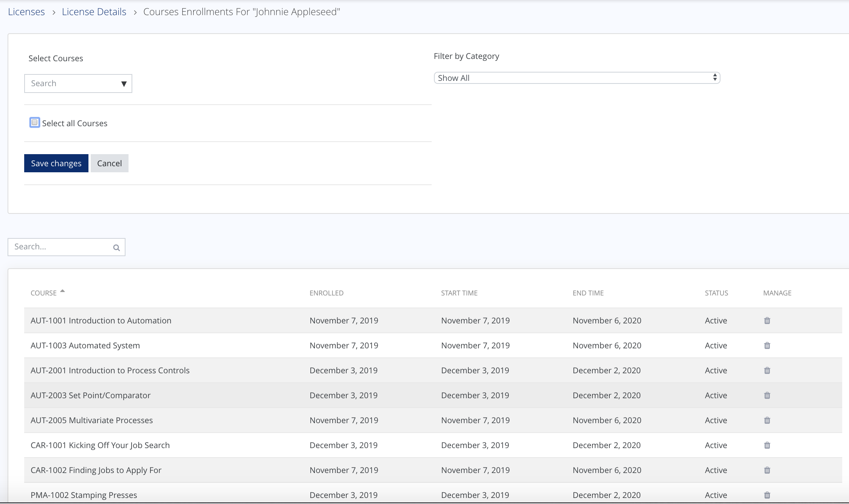This screenshot has height=504, width=849.
Task: Click trash icon for AUT-2003 Set Point/Comparator
Action: [767, 395]
